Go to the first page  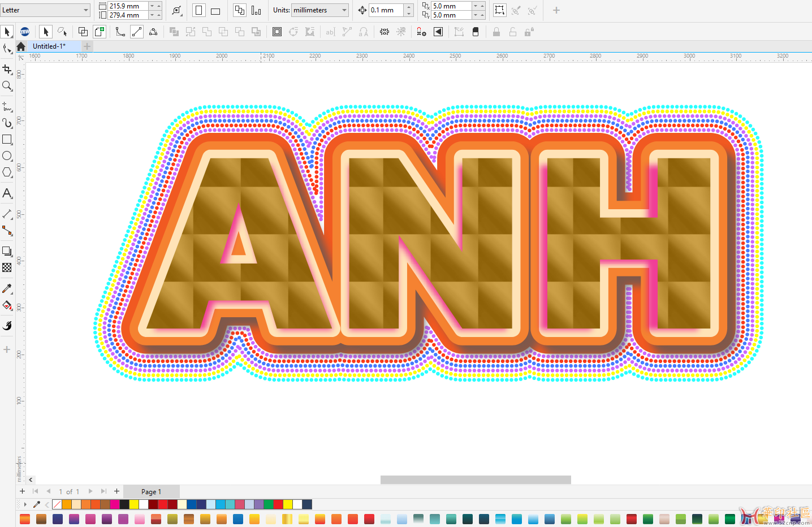pyautogui.click(x=35, y=491)
